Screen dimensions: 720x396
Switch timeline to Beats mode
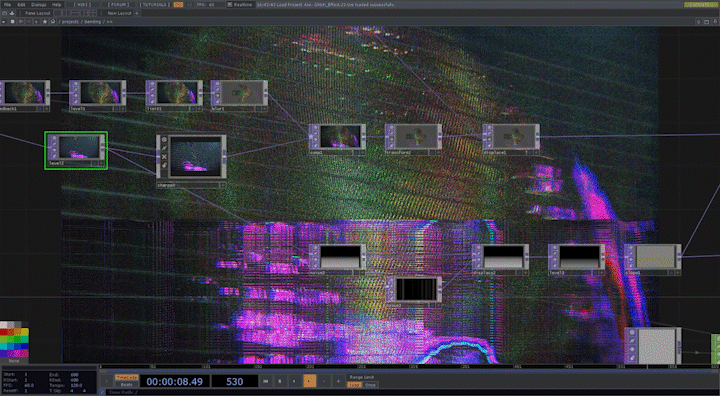126,385
